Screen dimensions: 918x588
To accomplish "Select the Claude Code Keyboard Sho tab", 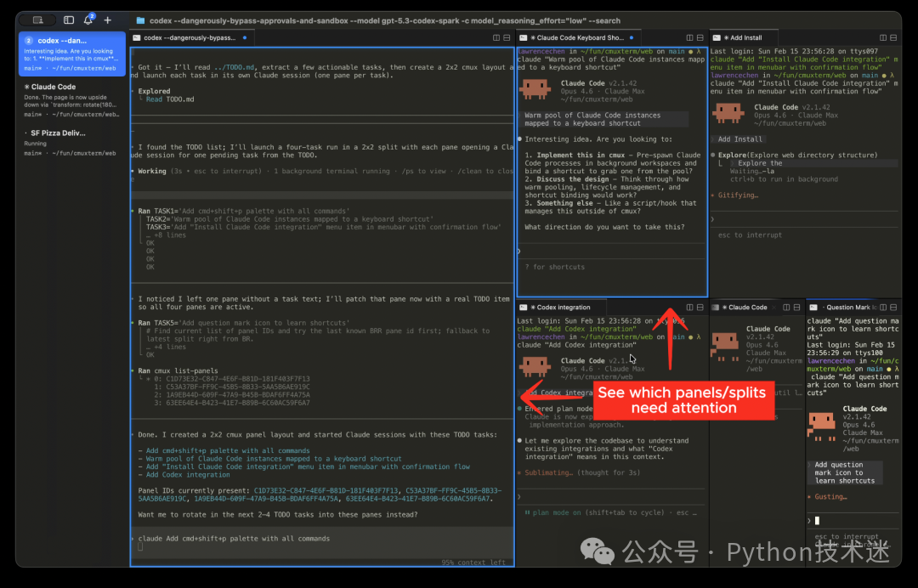I will 579,37.
